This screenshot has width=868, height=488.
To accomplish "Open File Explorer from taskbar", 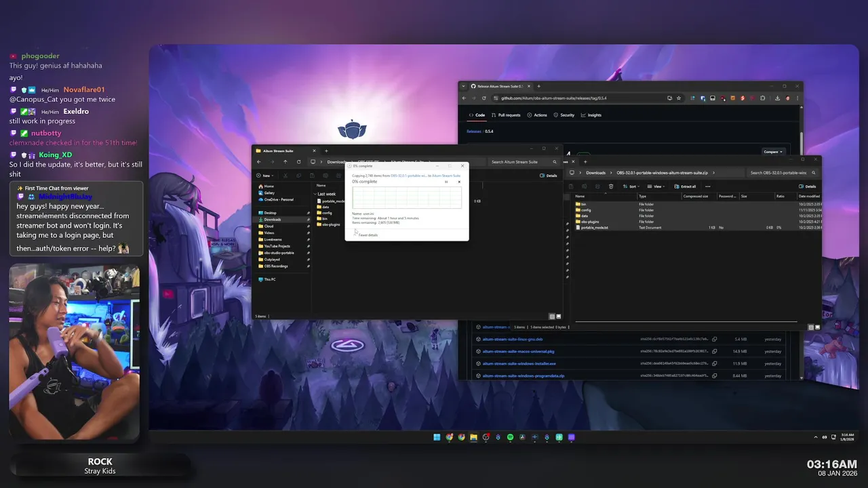I will point(473,437).
